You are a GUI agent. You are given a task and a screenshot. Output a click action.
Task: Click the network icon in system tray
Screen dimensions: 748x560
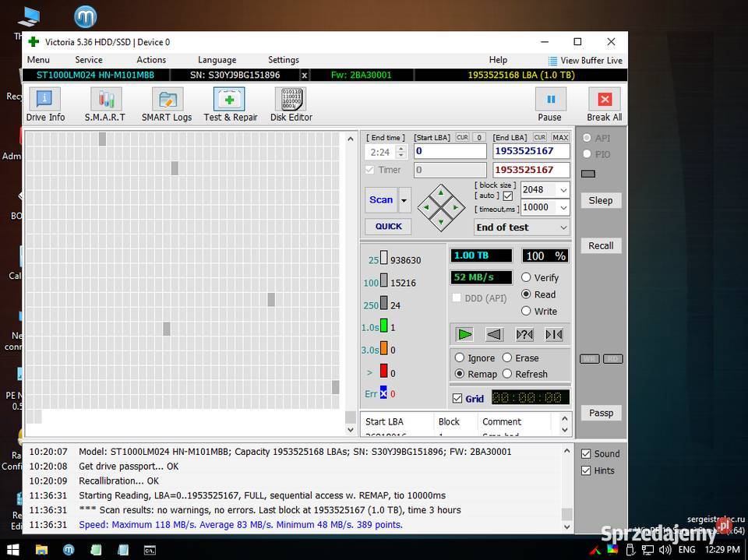(647, 550)
